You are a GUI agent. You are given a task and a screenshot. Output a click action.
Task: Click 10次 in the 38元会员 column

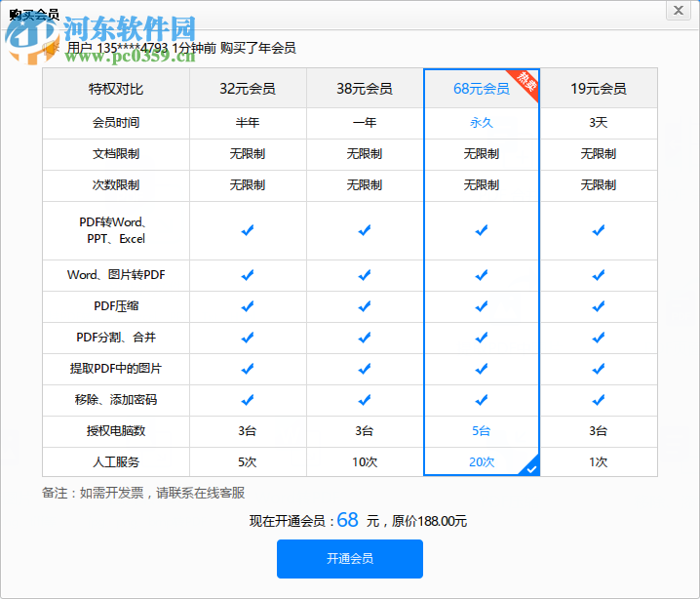[x=365, y=461]
